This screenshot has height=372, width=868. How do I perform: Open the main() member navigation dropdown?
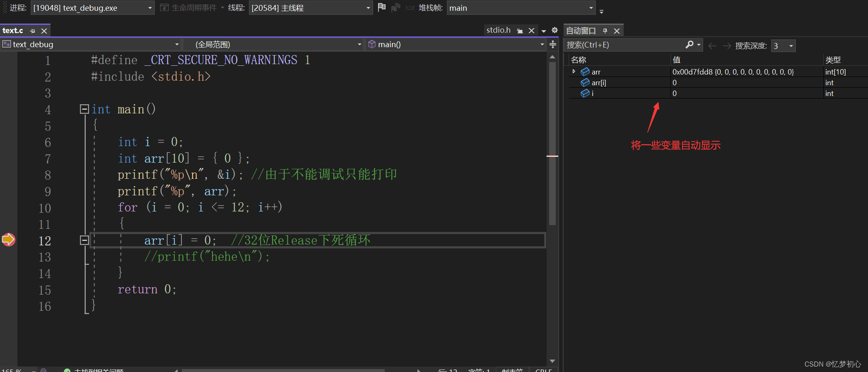(456, 44)
